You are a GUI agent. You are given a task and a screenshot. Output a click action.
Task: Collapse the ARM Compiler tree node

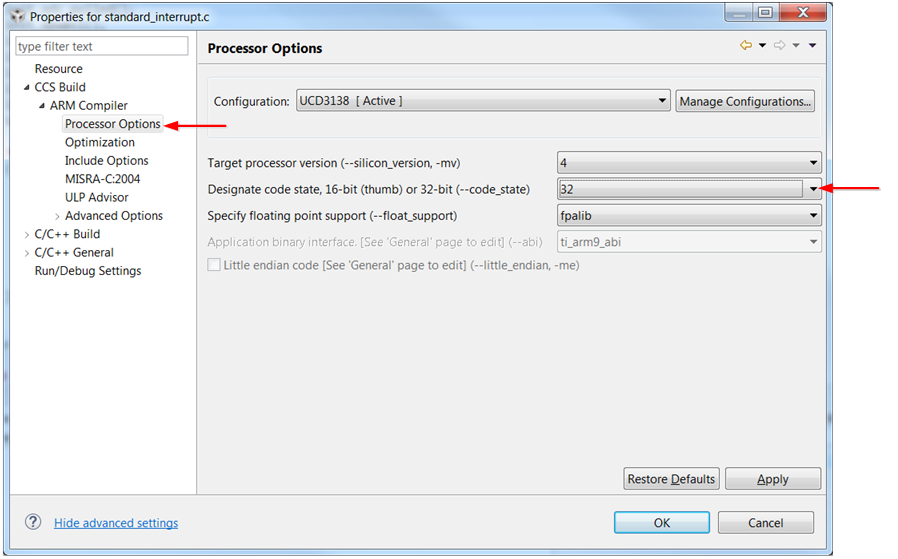point(42,105)
